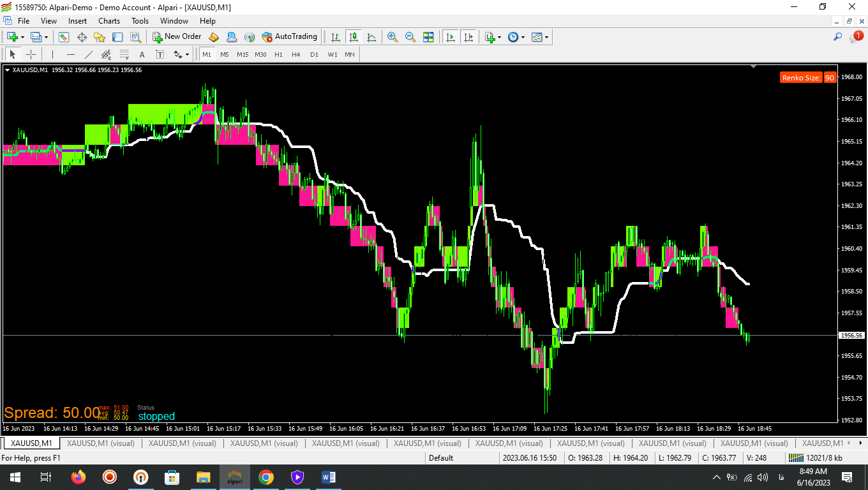868x490 pixels.
Task: Select the Crosshair tool
Action: (31, 54)
